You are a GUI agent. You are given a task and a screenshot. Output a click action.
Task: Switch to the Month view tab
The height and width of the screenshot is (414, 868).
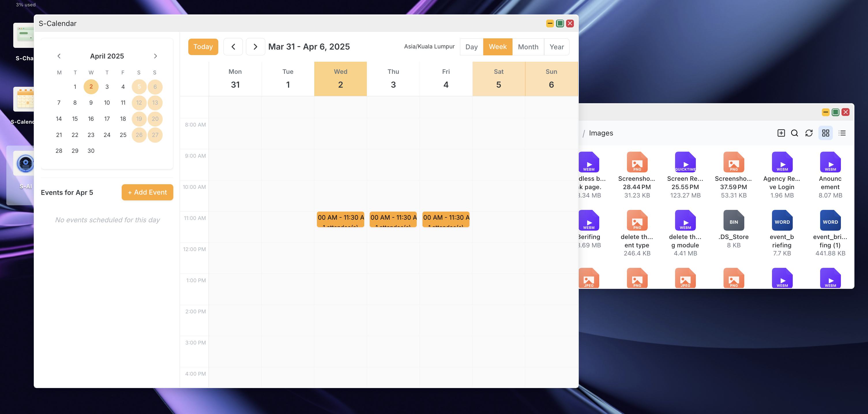click(x=528, y=47)
